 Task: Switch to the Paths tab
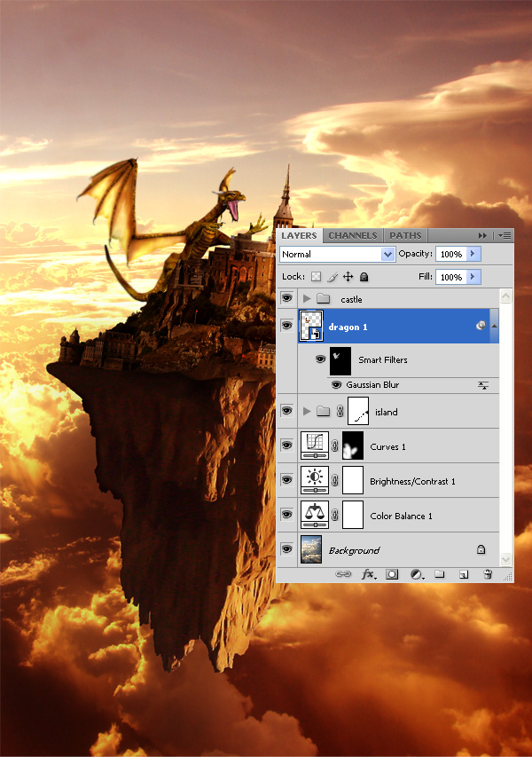405,235
